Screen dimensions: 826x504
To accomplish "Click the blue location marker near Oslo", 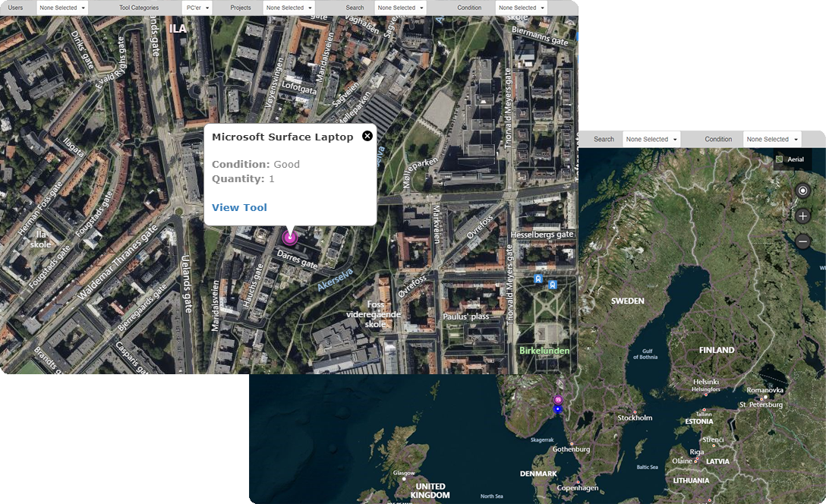I will click(x=558, y=408).
